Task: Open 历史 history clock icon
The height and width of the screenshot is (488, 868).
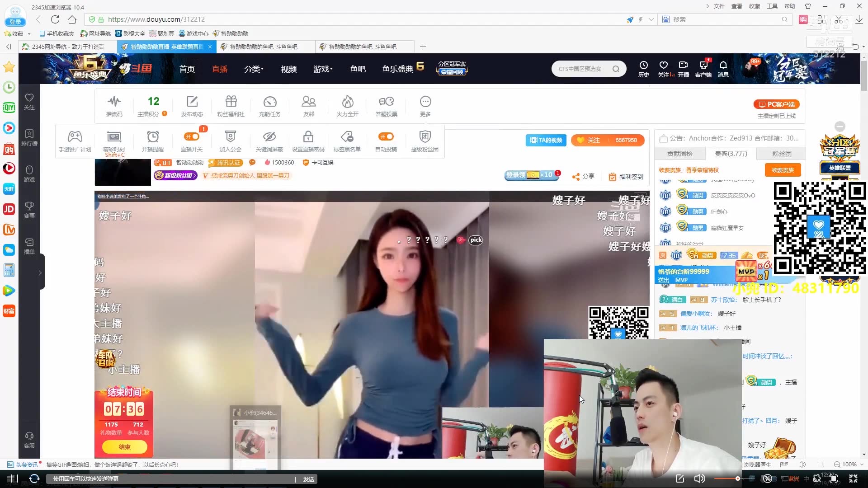Action: click(644, 69)
